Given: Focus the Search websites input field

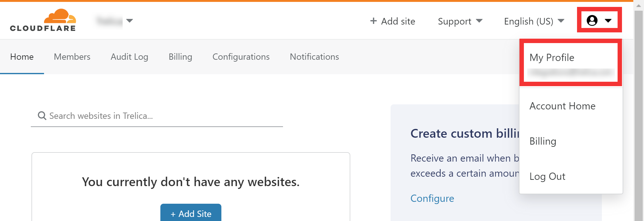Looking at the screenshot, I should 157,116.
